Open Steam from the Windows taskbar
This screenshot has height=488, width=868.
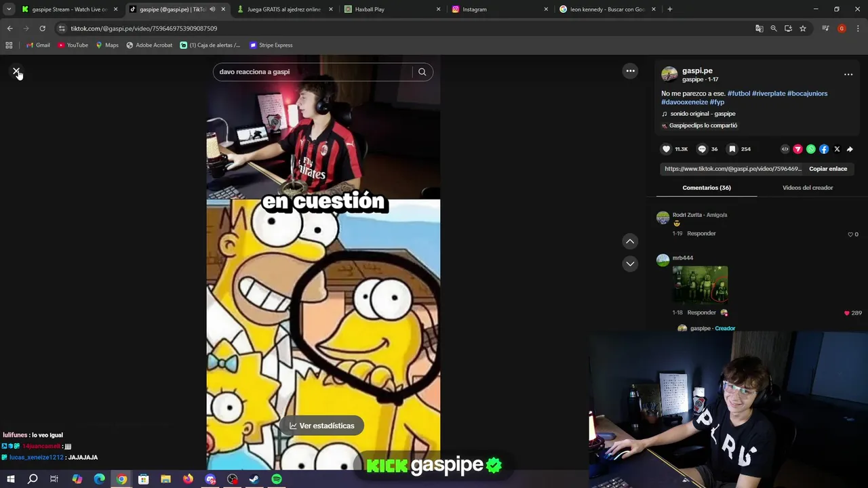[254, 479]
